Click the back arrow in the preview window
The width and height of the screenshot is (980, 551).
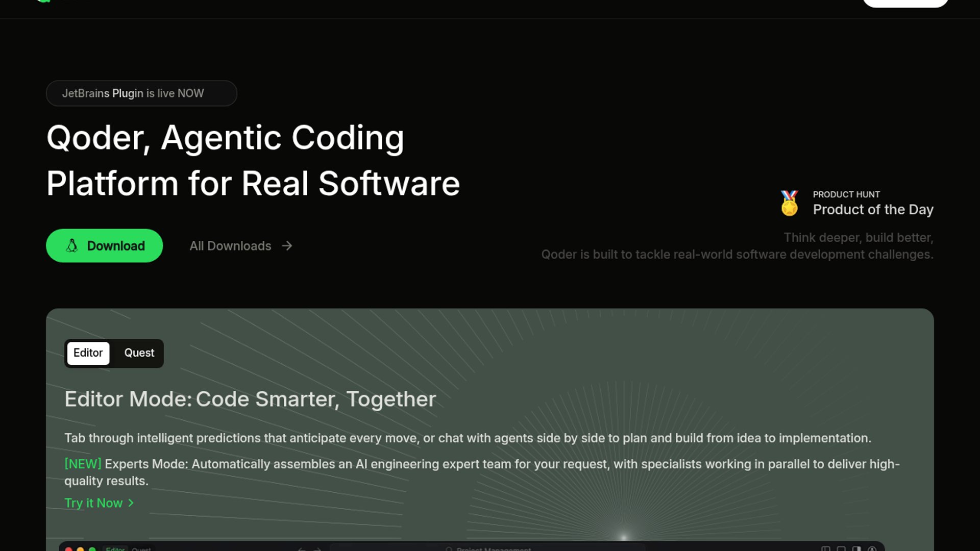[302, 549]
